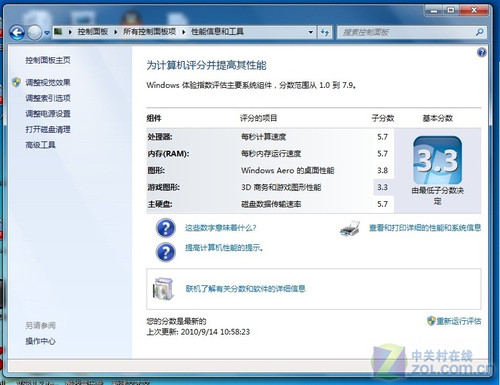Click the Forward navigation arrow button
This screenshot has width=500, height=385.
34,33
